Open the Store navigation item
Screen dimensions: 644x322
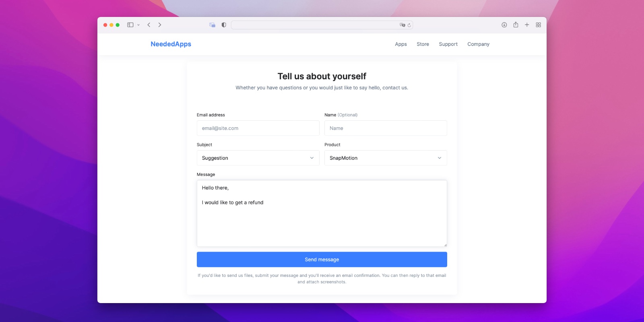pos(423,44)
